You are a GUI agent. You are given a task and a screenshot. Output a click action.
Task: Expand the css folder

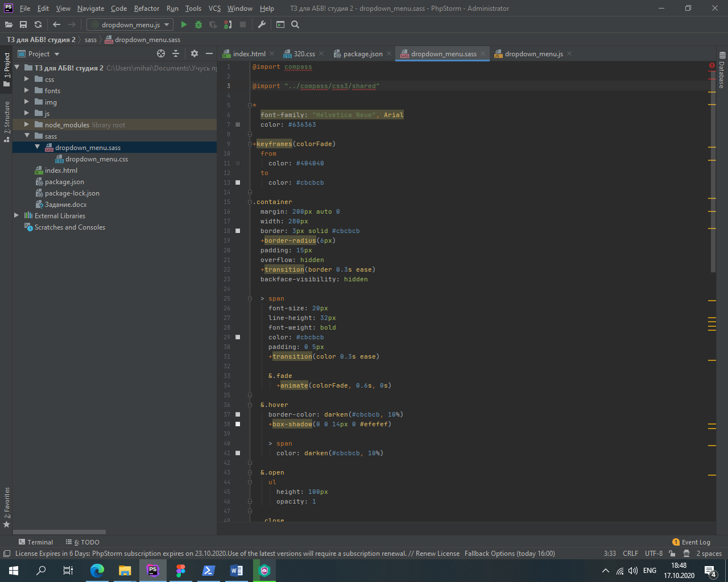26,79
